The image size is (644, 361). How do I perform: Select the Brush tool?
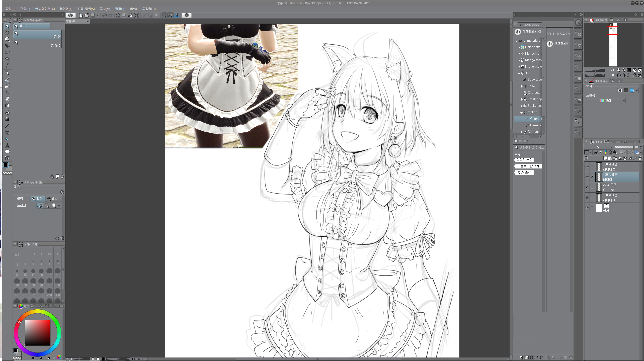(7, 79)
